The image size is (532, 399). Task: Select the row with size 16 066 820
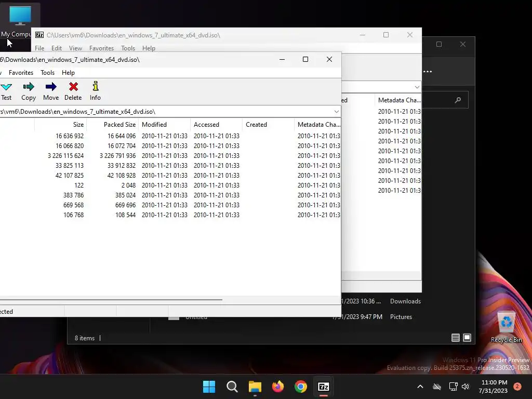coord(170,145)
